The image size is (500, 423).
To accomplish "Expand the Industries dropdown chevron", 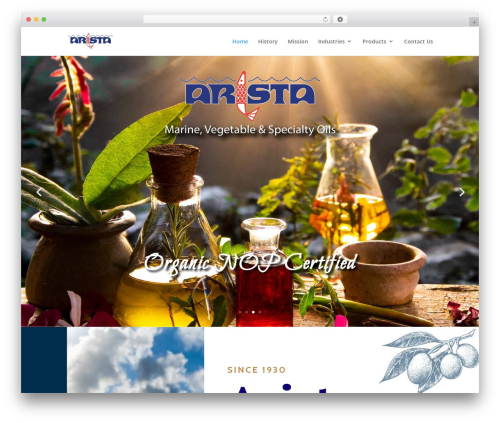I will (x=349, y=41).
